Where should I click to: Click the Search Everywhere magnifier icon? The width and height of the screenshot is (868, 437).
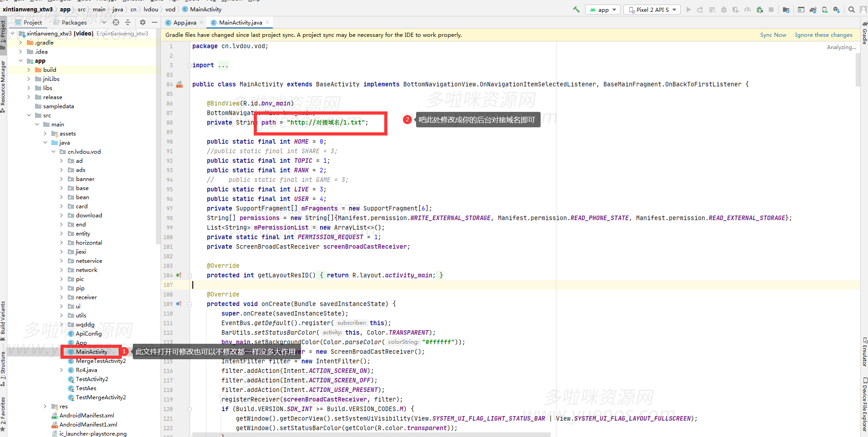click(851, 10)
